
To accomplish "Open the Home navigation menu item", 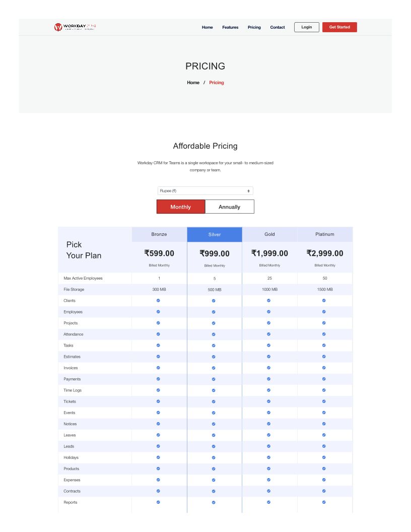I will point(207,27).
